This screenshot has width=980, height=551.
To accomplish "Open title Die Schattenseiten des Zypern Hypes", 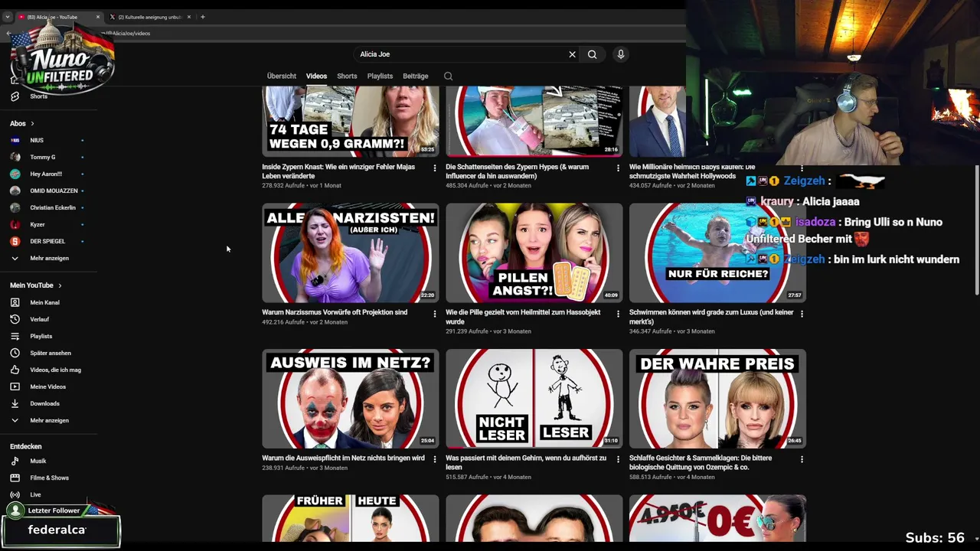I will point(518,171).
